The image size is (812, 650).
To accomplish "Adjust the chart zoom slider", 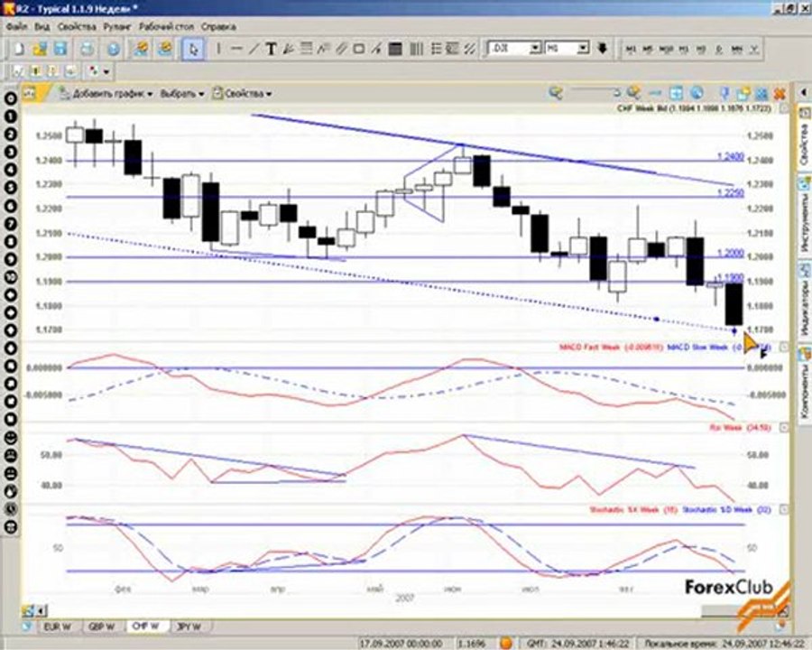I will tap(595, 93).
